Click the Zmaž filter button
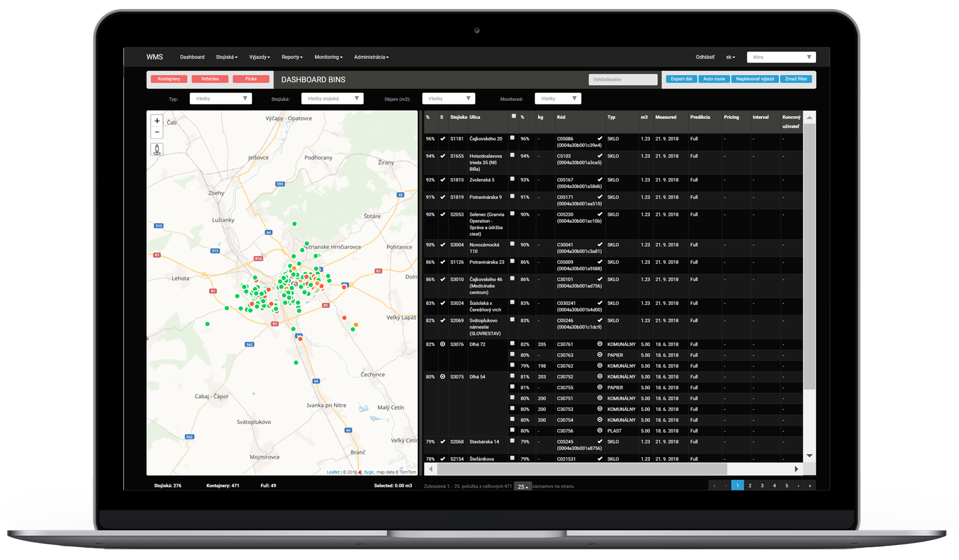The height and width of the screenshot is (560, 959). tap(796, 79)
